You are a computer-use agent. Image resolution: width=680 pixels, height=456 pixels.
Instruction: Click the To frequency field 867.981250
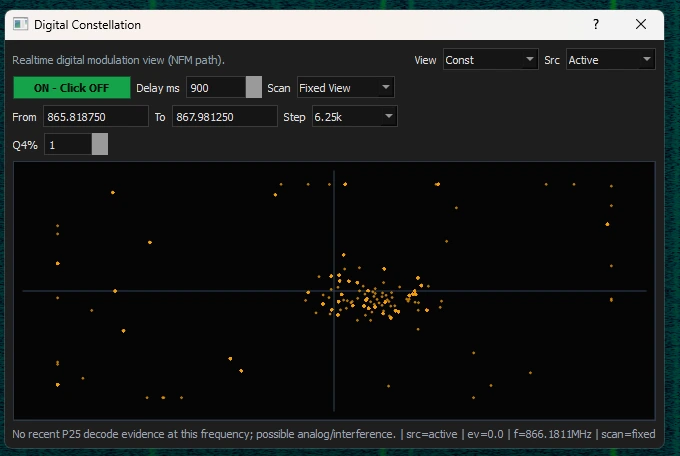pyautogui.click(x=225, y=117)
